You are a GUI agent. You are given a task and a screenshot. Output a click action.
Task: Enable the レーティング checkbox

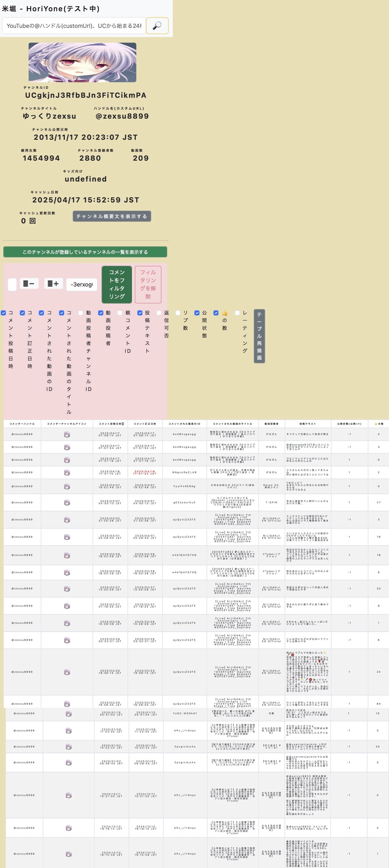click(237, 313)
